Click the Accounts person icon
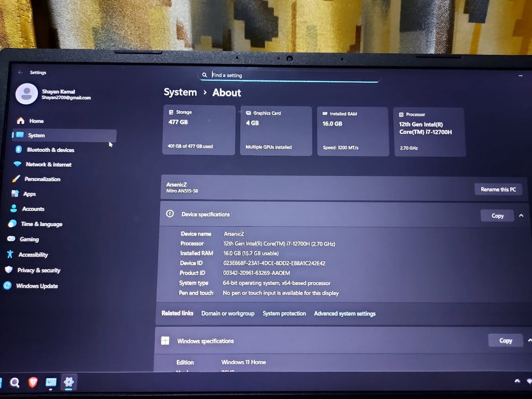This screenshot has width=532, height=399. point(14,208)
